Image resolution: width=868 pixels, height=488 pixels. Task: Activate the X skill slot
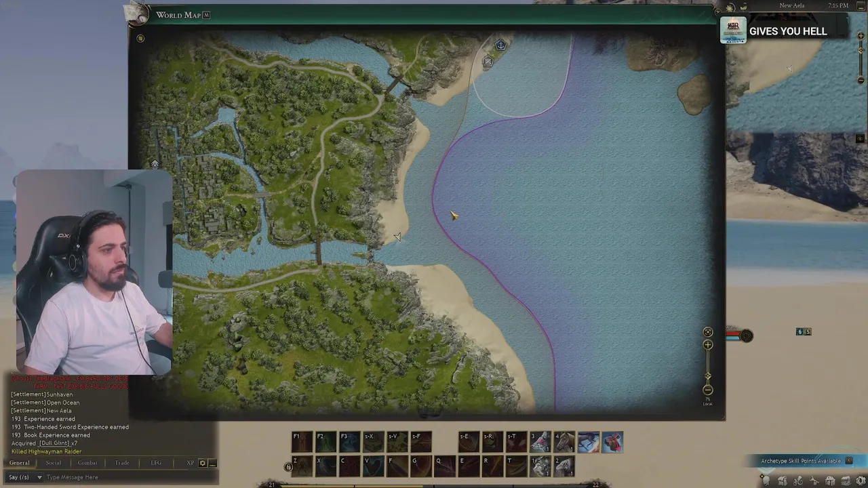325,466
